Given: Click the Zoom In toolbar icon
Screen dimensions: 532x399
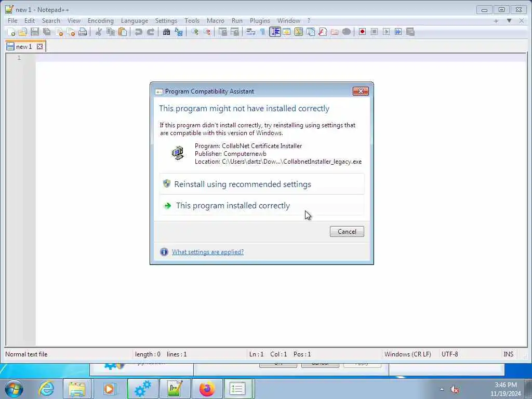Looking at the screenshot, I should (x=194, y=32).
